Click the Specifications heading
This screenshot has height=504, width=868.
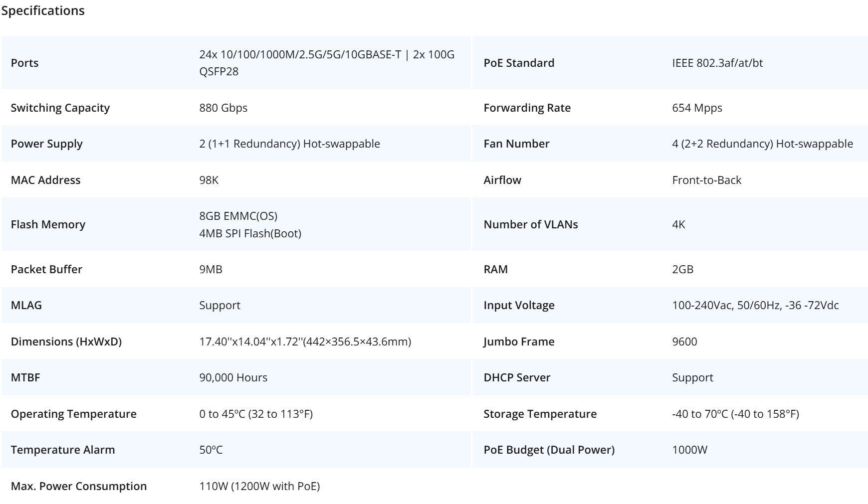point(43,10)
